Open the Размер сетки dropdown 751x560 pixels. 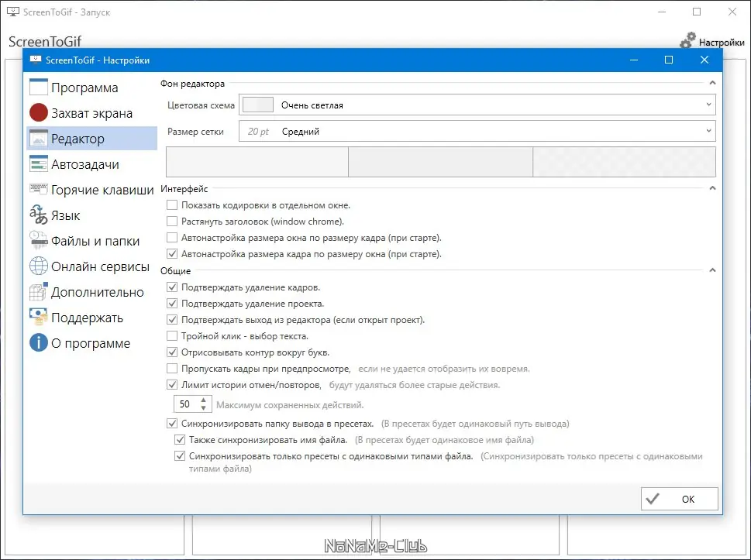(x=477, y=131)
